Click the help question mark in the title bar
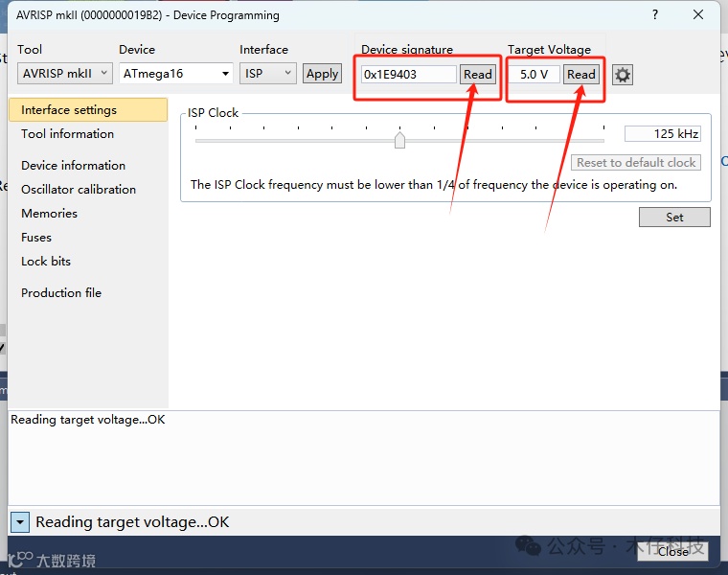Screen dimensions: 728x575 click(x=654, y=14)
